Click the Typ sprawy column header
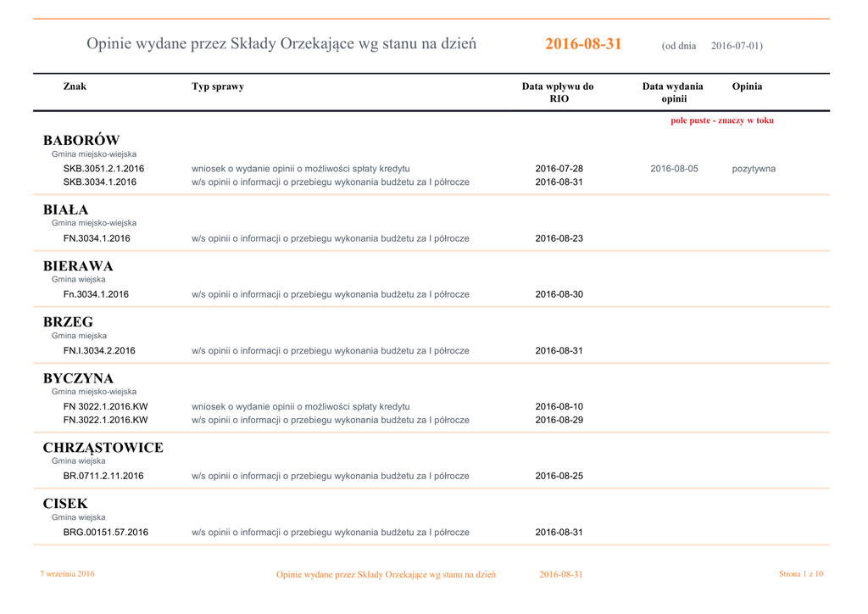The width and height of the screenshot is (868, 614). pos(218,87)
